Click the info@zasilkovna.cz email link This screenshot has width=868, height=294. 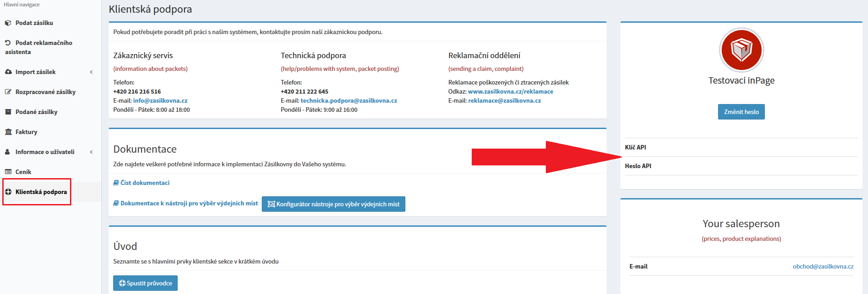[x=160, y=100]
